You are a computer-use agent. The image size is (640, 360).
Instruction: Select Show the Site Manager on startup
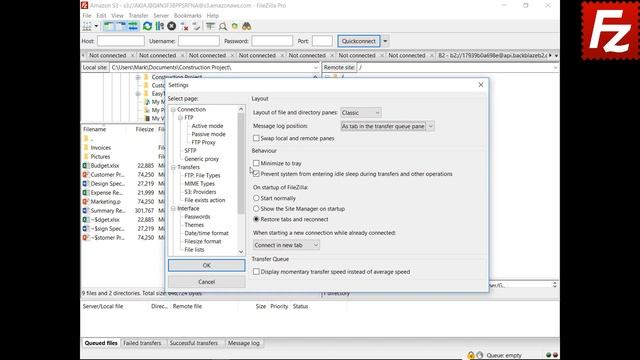click(256, 209)
